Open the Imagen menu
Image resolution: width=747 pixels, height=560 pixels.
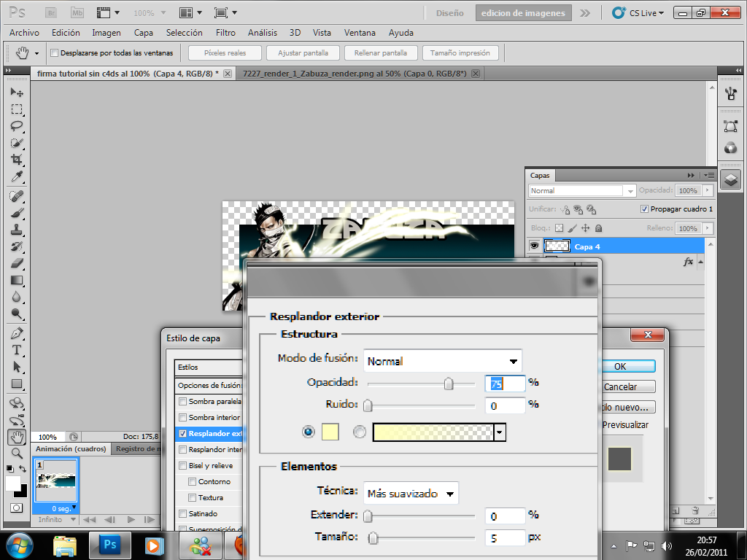pos(107,32)
